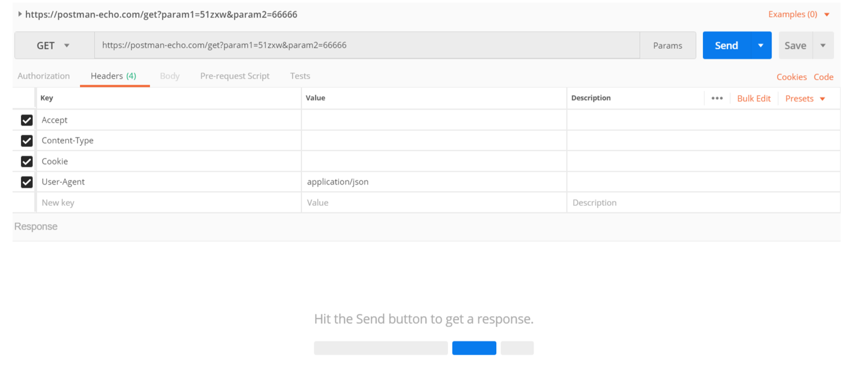Disable the Content-Type header checkbox
The image size is (868, 373).
[x=27, y=141]
